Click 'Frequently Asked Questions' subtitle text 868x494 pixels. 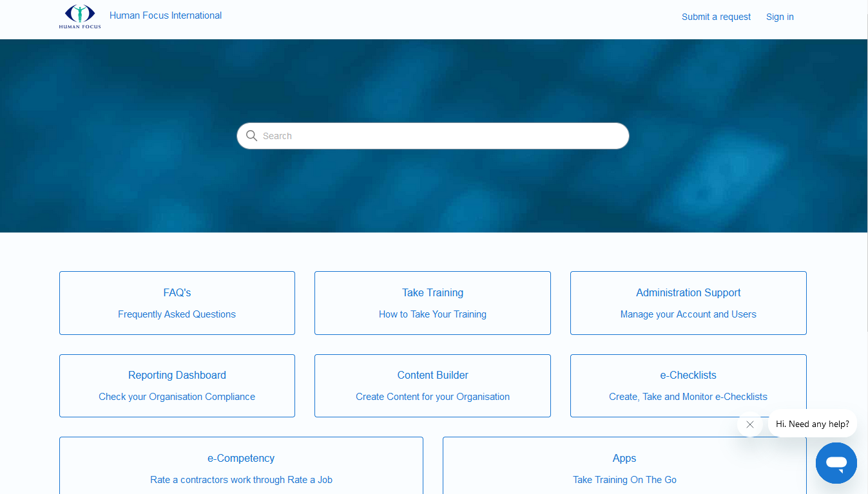(x=177, y=314)
